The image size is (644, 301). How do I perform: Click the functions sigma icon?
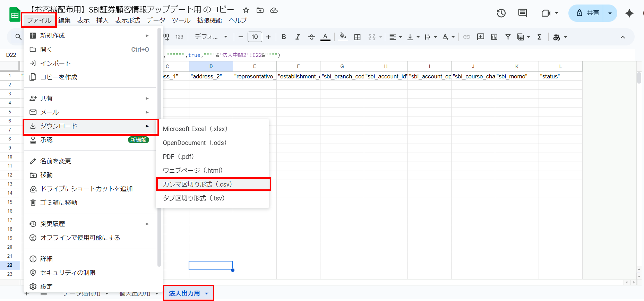pyautogui.click(x=539, y=37)
